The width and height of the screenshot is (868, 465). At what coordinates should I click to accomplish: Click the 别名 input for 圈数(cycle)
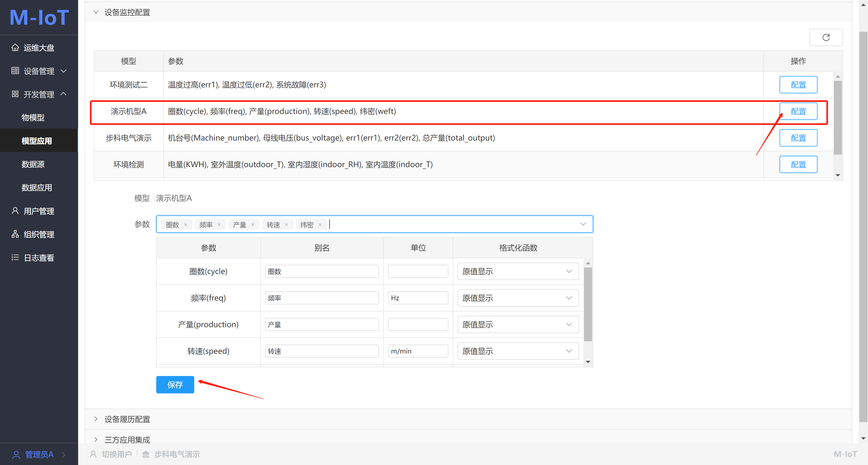(322, 271)
